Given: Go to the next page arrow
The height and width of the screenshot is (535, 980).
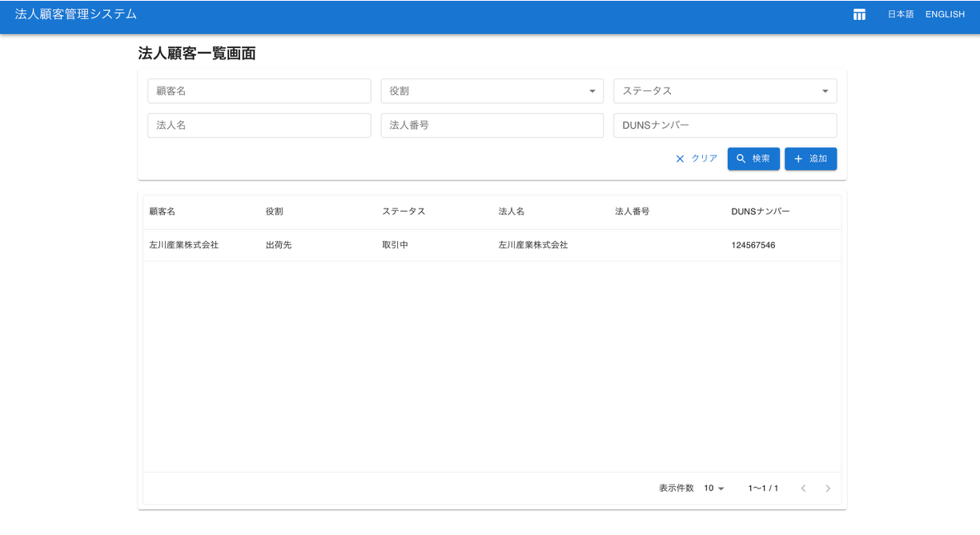Looking at the screenshot, I should click(x=828, y=489).
